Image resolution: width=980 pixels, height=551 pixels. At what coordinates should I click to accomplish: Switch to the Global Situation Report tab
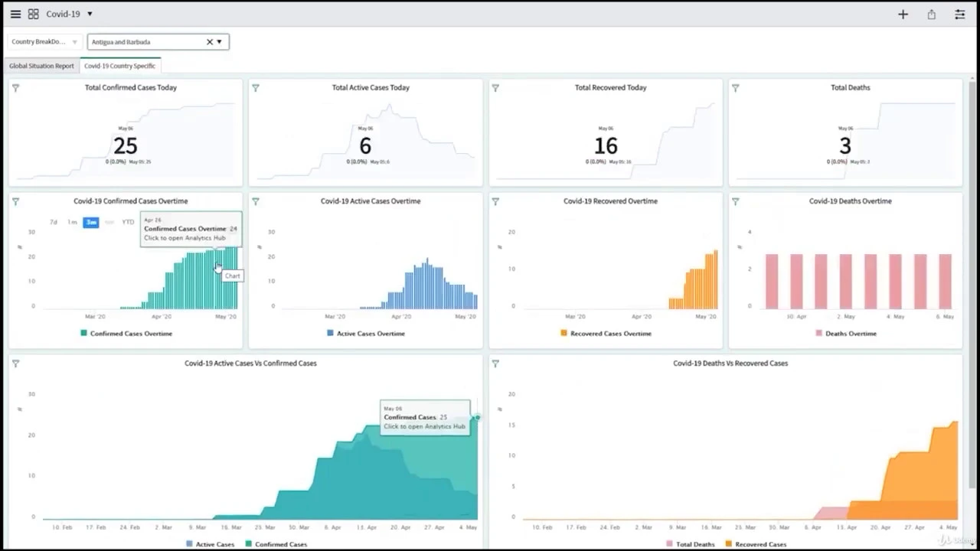tap(41, 66)
